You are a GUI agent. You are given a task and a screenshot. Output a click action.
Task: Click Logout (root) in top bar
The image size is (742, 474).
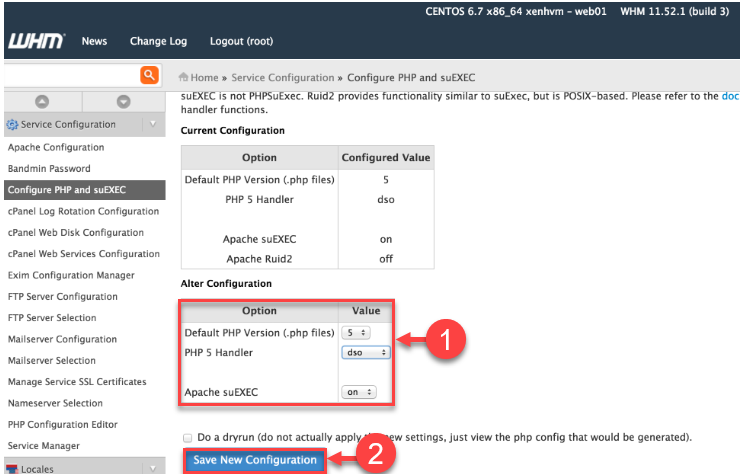(x=241, y=41)
